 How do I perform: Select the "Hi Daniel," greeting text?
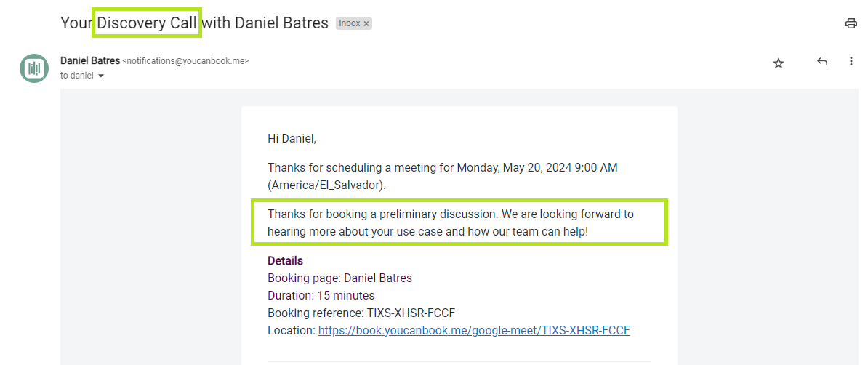pyautogui.click(x=292, y=138)
